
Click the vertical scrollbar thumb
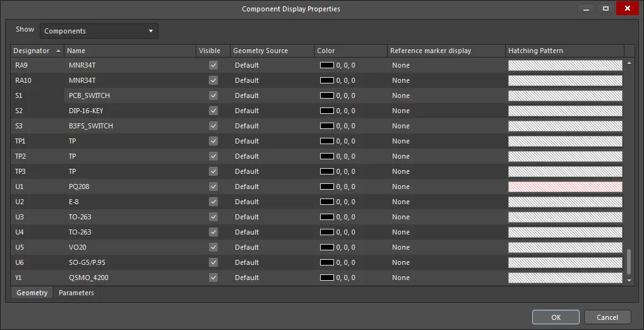tap(629, 261)
